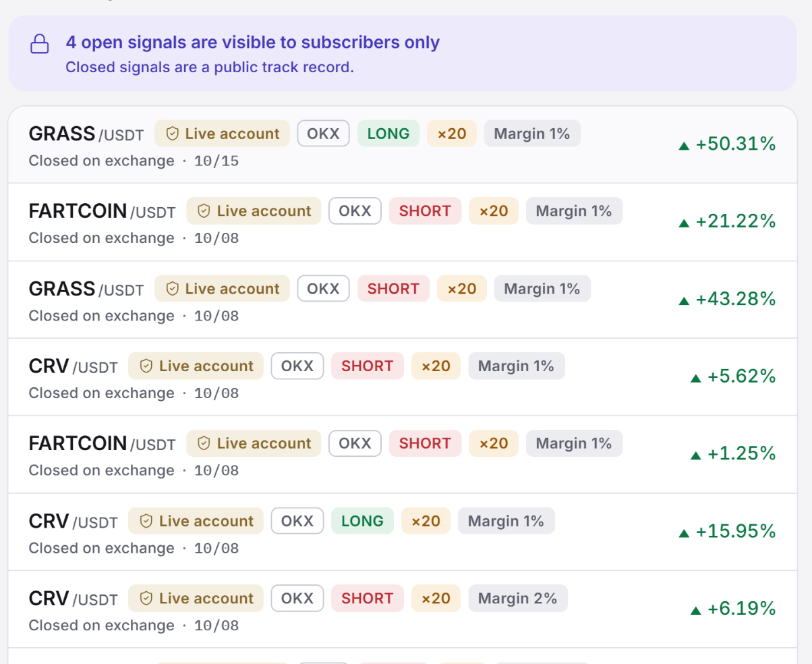Click the Margin 1% tag in the FARTCOIN +21.22% row
812x664 pixels.
(x=574, y=211)
